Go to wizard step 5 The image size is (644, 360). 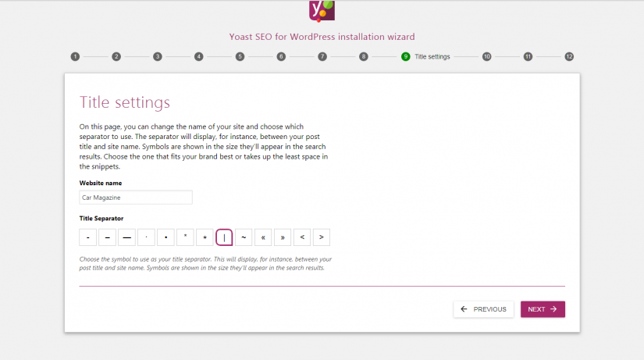(240, 57)
